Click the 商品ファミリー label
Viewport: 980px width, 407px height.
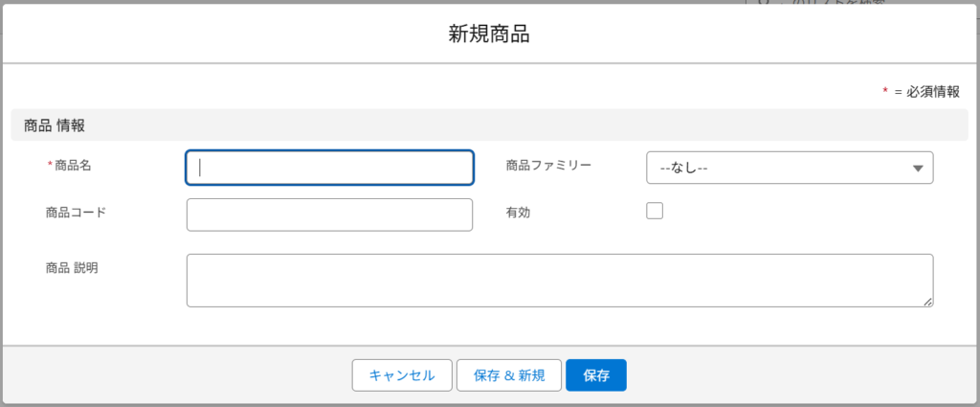click(548, 165)
